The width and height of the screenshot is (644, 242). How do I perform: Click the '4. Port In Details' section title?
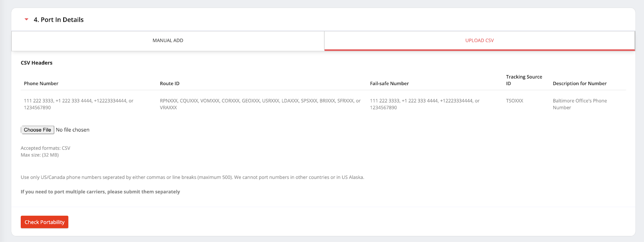(x=58, y=20)
